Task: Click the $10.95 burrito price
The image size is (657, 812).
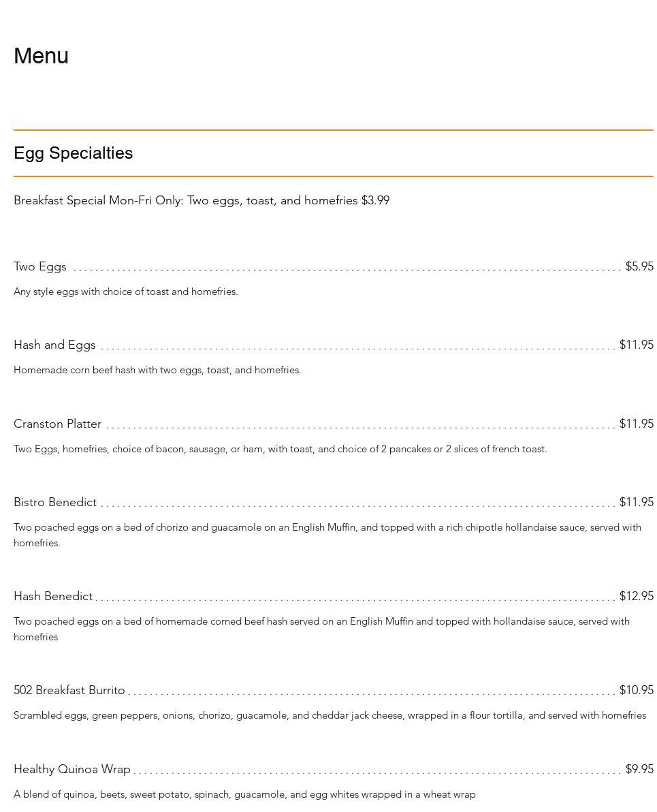Action: [x=636, y=690]
